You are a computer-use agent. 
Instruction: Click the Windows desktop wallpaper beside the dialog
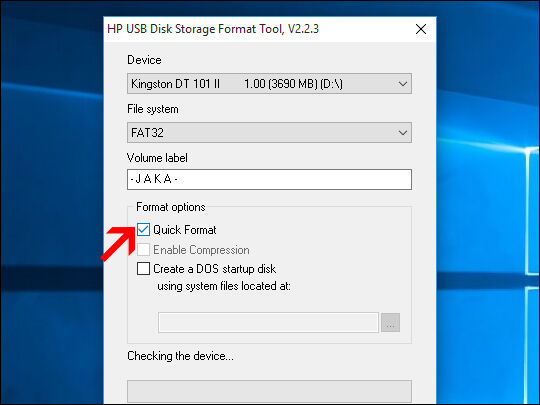click(x=487, y=207)
